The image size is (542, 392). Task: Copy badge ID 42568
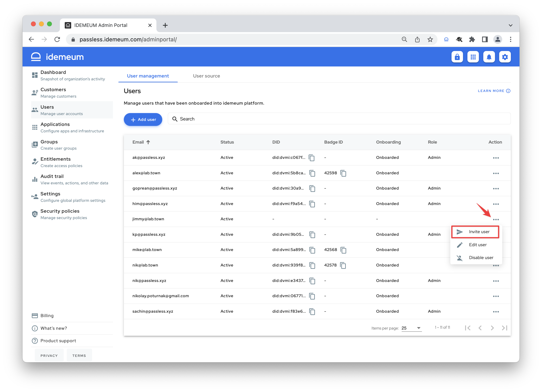pos(343,250)
